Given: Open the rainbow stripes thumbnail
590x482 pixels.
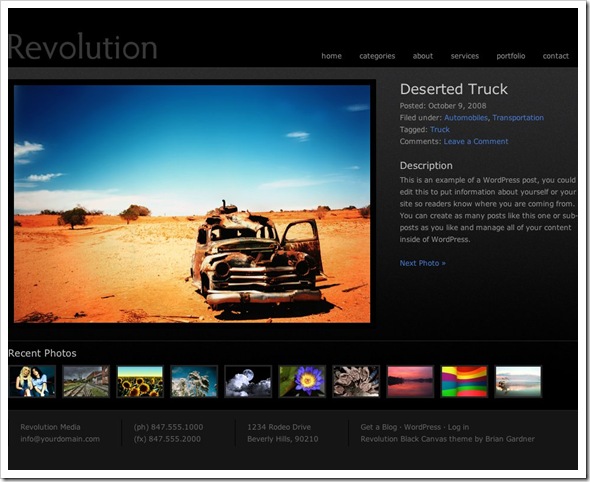Looking at the screenshot, I should pos(464,381).
